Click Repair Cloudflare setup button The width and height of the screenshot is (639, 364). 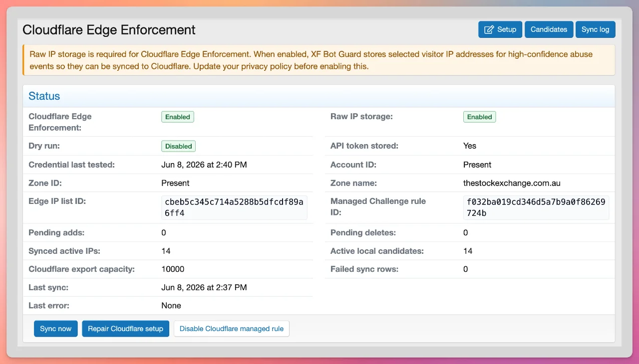126,329
